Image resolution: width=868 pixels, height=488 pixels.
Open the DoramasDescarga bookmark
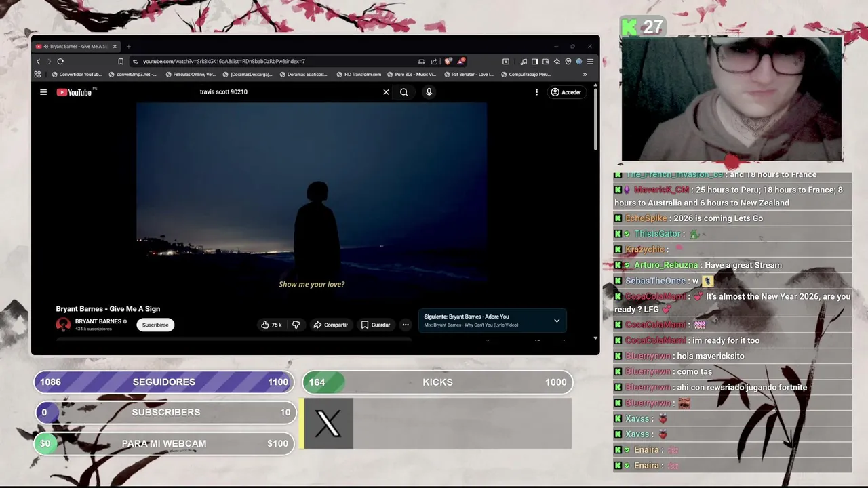point(248,75)
